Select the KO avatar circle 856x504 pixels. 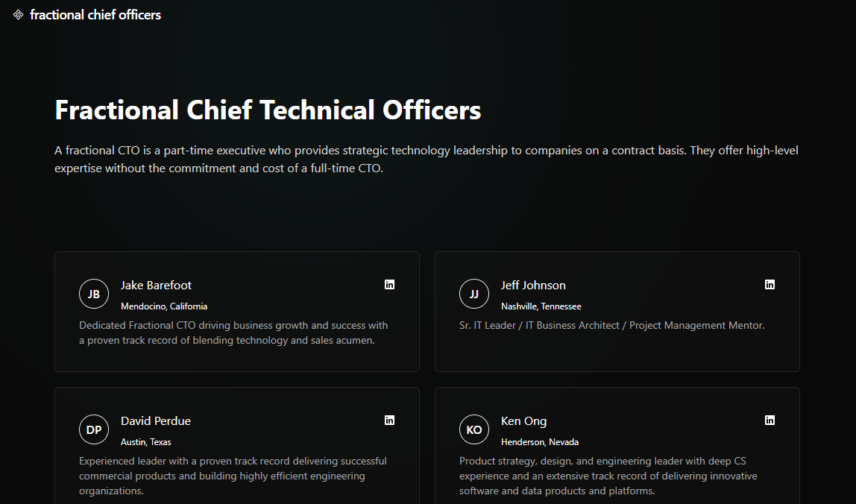[x=474, y=429]
